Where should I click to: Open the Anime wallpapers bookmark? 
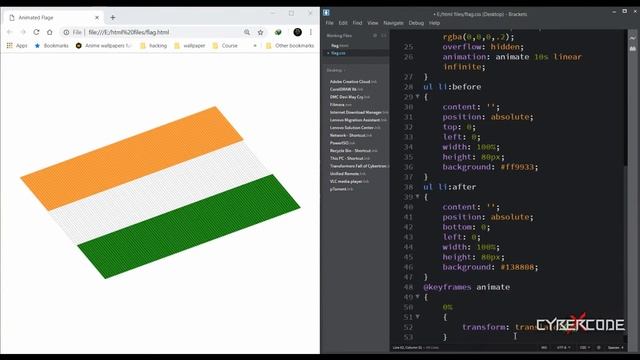(x=104, y=46)
